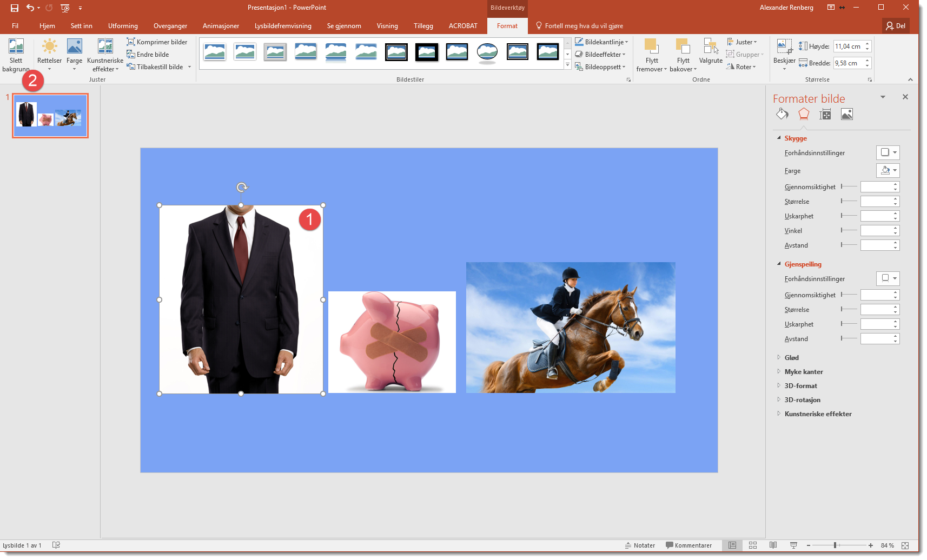Click Endre bilde
This screenshot has height=560, width=927.
[x=148, y=54]
